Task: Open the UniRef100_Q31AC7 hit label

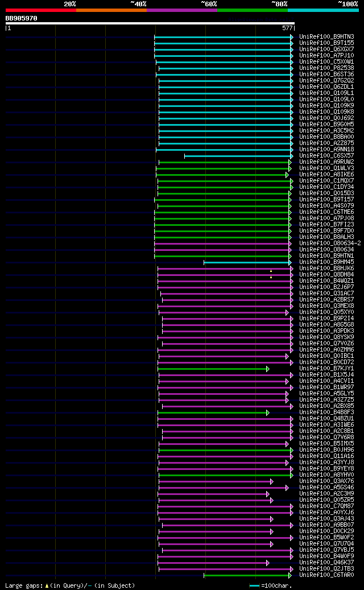Action: 326,293
